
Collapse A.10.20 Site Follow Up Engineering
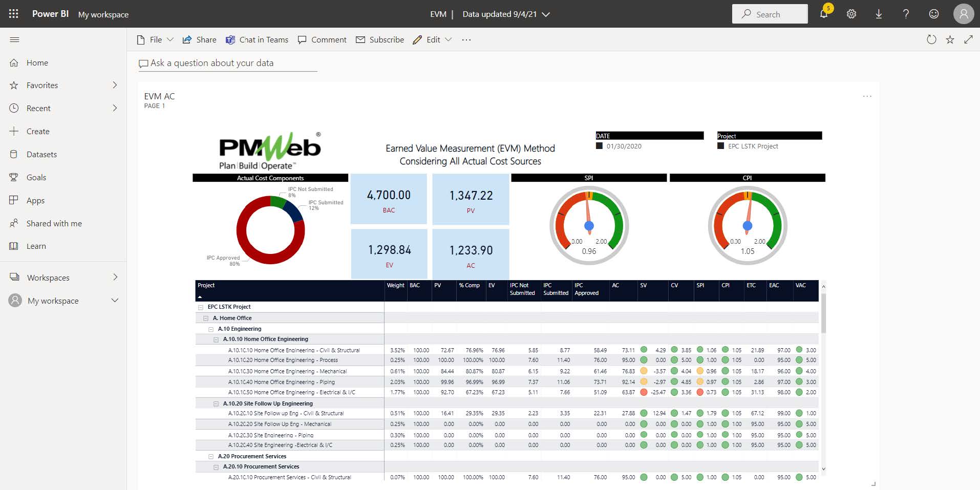[x=216, y=403]
